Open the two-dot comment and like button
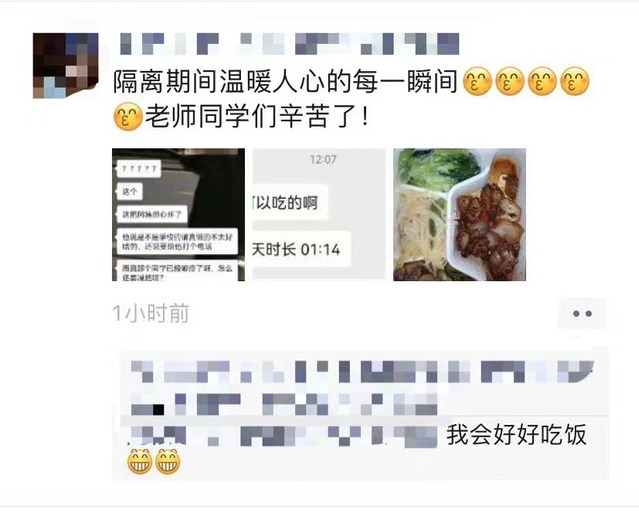Image resolution: width=639 pixels, height=523 pixels. [x=582, y=313]
